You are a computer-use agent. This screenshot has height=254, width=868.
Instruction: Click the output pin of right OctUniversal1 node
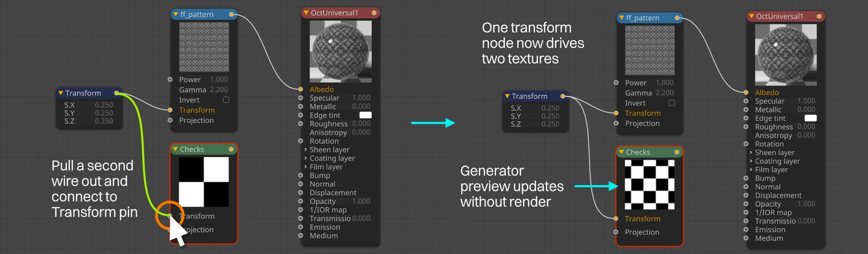(819, 16)
